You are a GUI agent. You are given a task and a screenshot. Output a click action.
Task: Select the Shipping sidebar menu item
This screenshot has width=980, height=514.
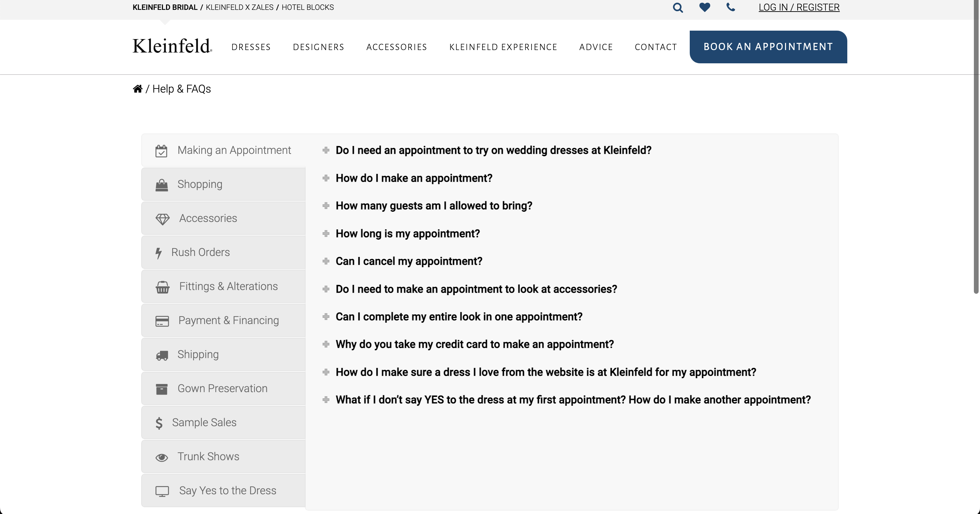pos(223,354)
